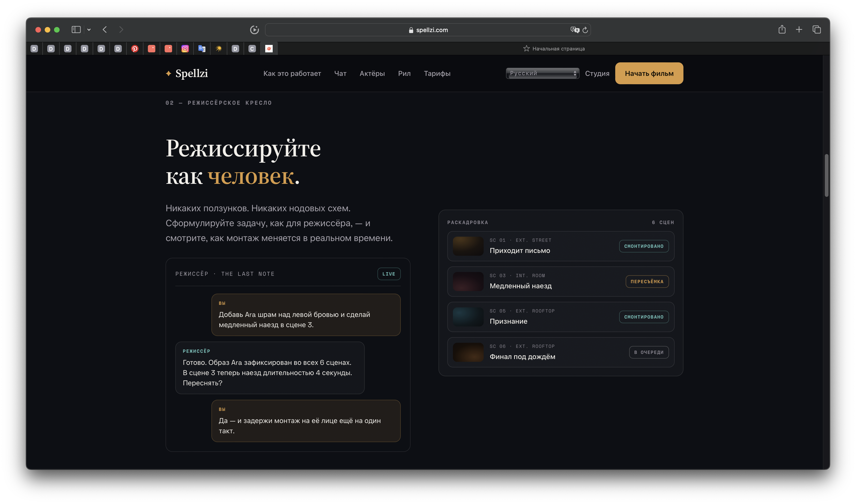Open the Pinterest pinned tab

pos(135,49)
